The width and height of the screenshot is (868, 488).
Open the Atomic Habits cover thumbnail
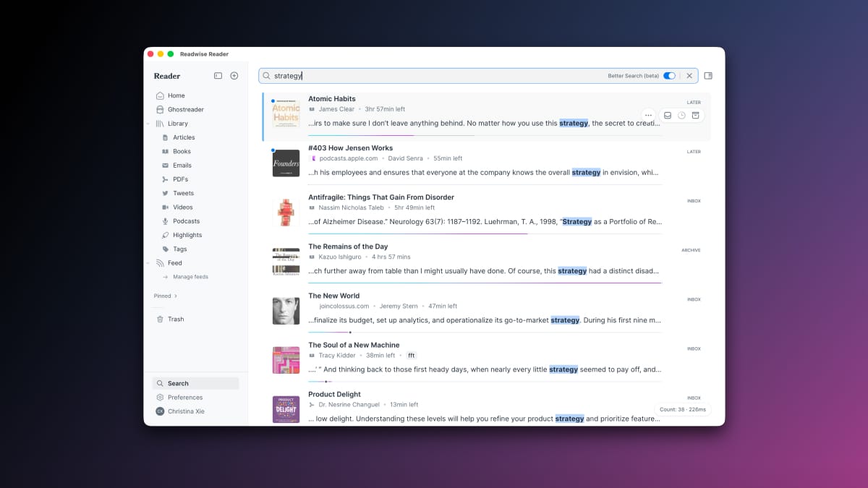286,114
